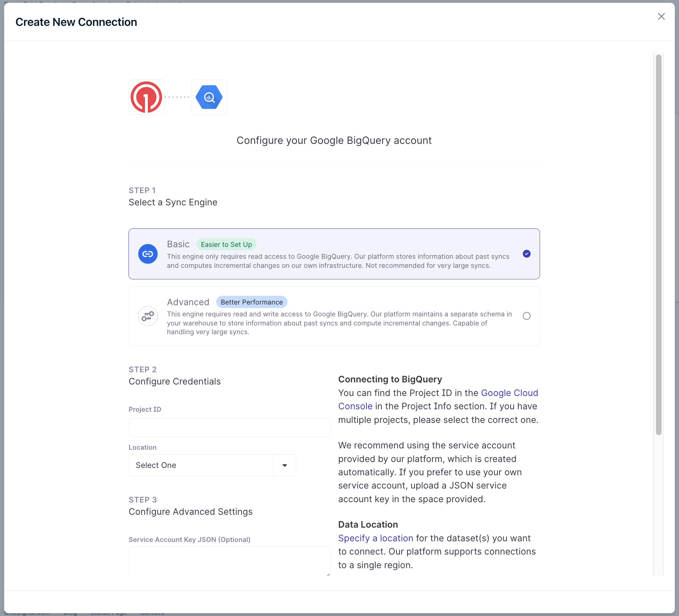679x616 pixels.
Task: Click the textarea resize handle corner
Action: pos(328,574)
